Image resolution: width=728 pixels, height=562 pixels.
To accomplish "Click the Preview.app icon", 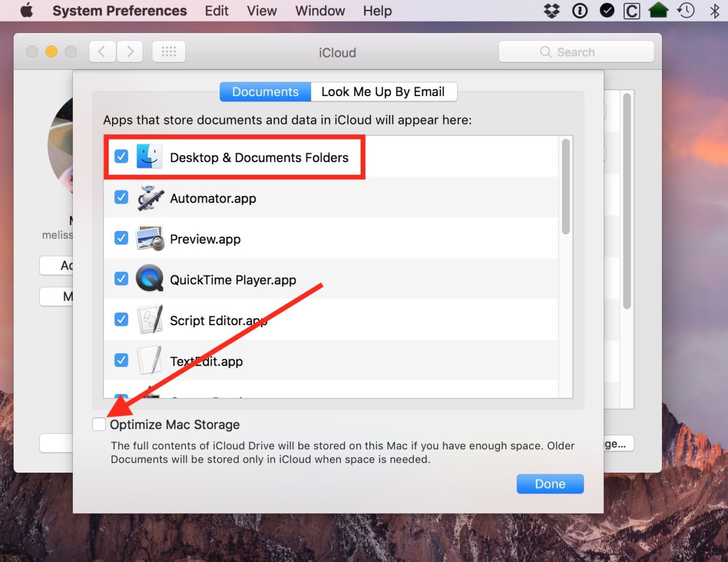I will pos(150,239).
